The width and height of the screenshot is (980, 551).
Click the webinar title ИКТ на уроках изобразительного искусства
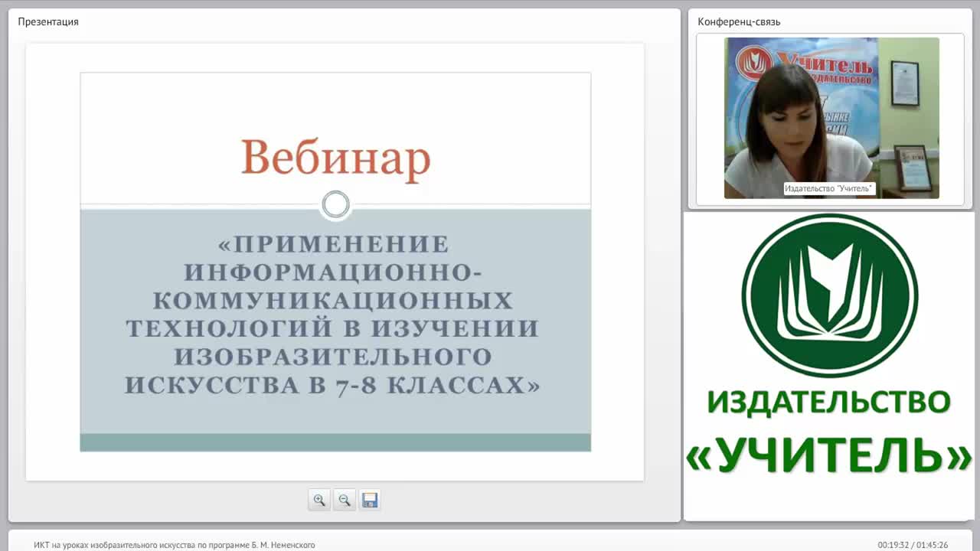175,545
